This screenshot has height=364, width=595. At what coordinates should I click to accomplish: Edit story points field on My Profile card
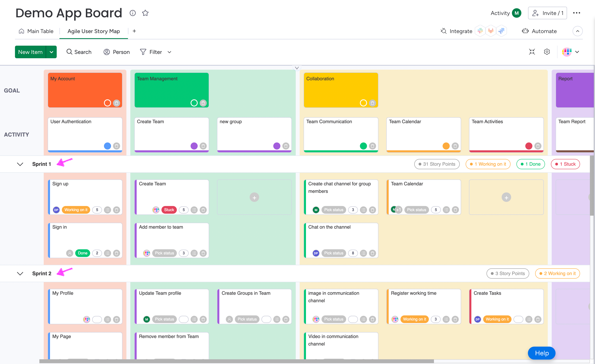click(97, 319)
